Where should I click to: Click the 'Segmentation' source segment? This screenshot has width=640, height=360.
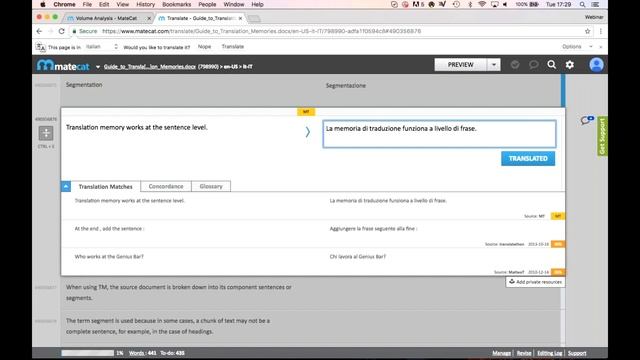point(84,85)
